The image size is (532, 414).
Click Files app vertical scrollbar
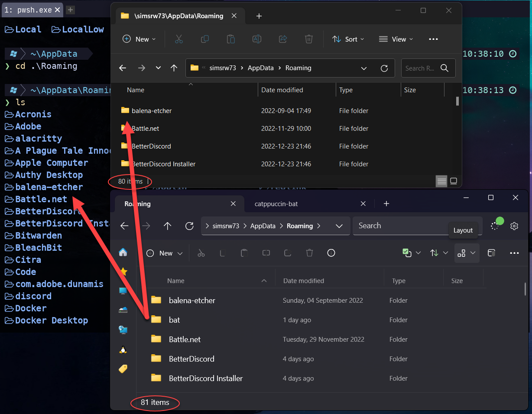tap(525, 289)
